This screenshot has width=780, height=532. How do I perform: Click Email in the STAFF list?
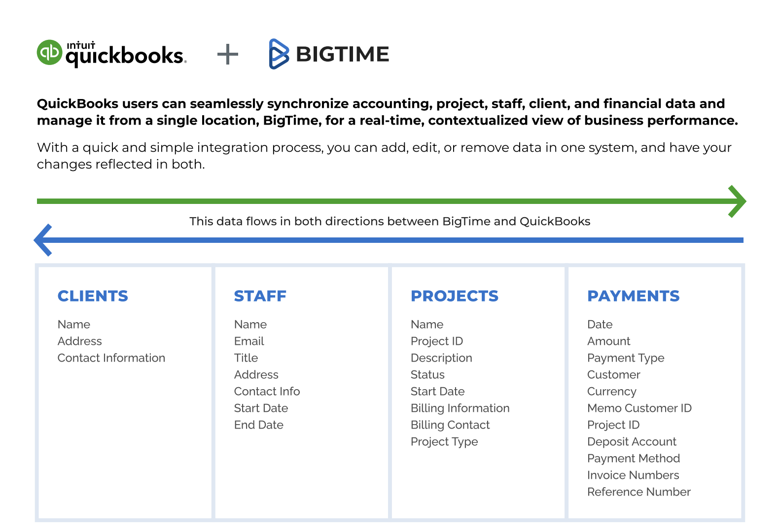coord(249,341)
